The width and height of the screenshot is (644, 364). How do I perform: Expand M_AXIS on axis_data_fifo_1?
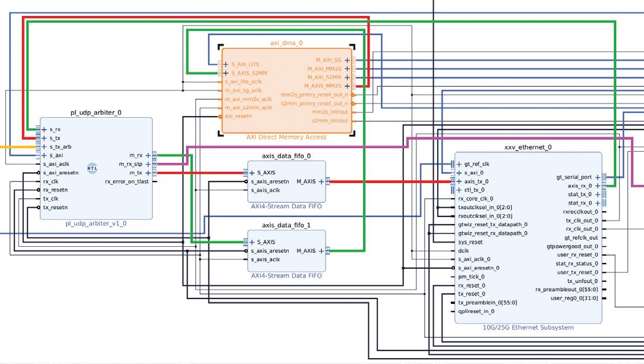[x=321, y=251]
